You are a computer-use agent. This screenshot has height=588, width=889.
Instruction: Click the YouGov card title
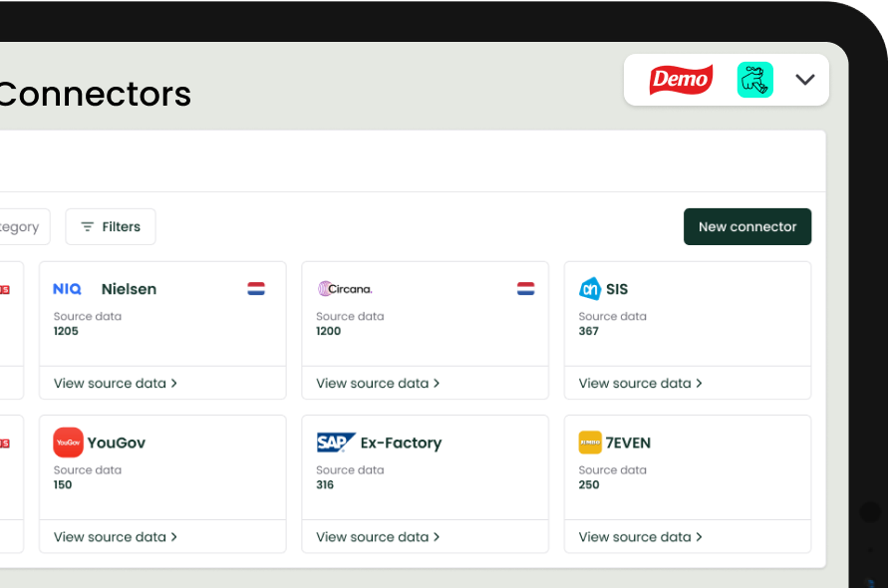(117, 442)
